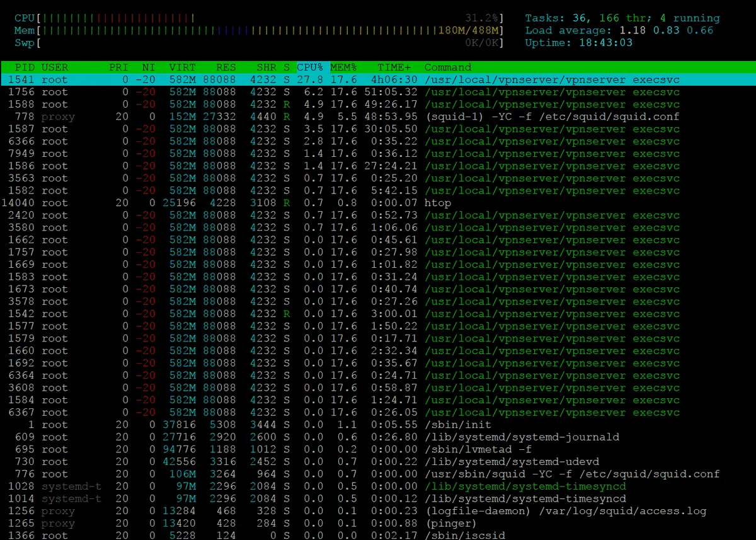The height and width of the screenshot is (540, 756).
Task: Select process row with PID 3608
Action: 378,388
